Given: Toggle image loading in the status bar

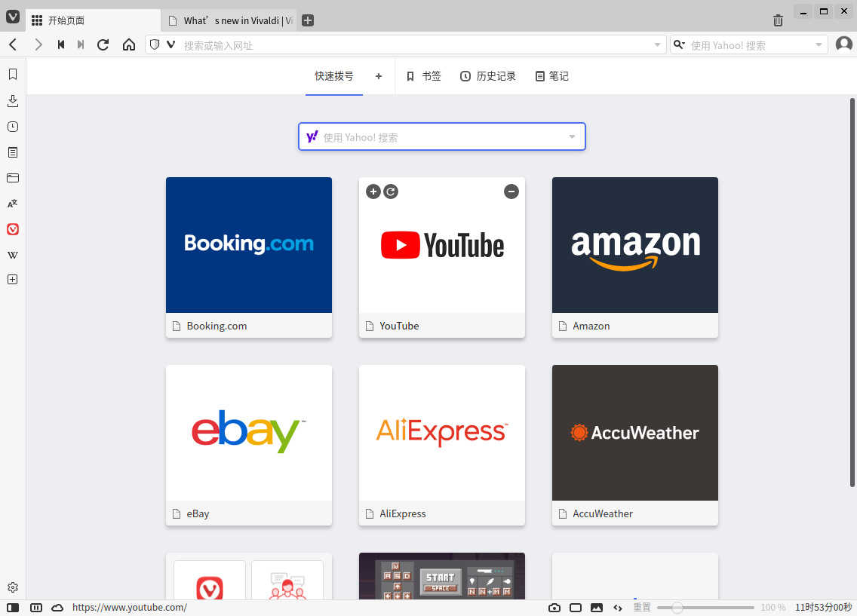Looking at the screenshot, I should point(597,608).
